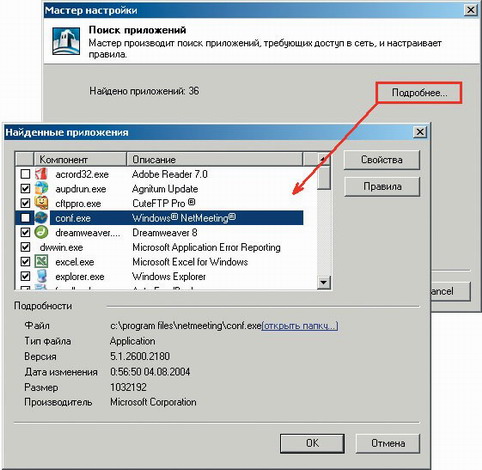The image size is (482, 470).
Task: Click the Описание column header
Action: point(215,159)
